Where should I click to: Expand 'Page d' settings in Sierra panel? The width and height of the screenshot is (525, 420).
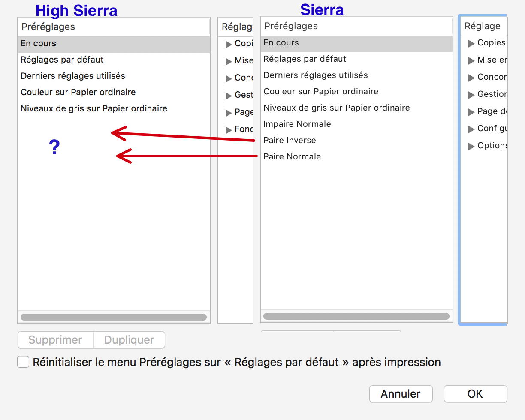click(471, 112)
